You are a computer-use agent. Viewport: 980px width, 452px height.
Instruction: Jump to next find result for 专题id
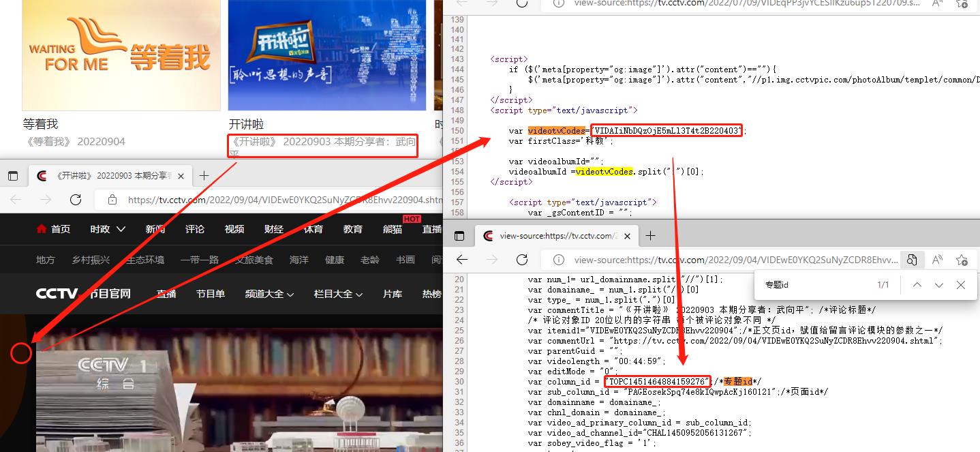(x=939, y=285)
